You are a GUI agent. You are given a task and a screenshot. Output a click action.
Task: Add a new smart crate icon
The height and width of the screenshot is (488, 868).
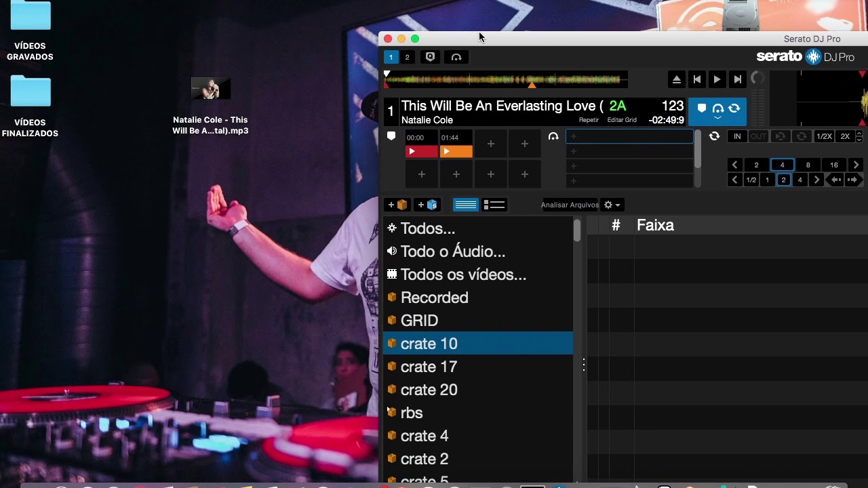click(x=428, y=205)
